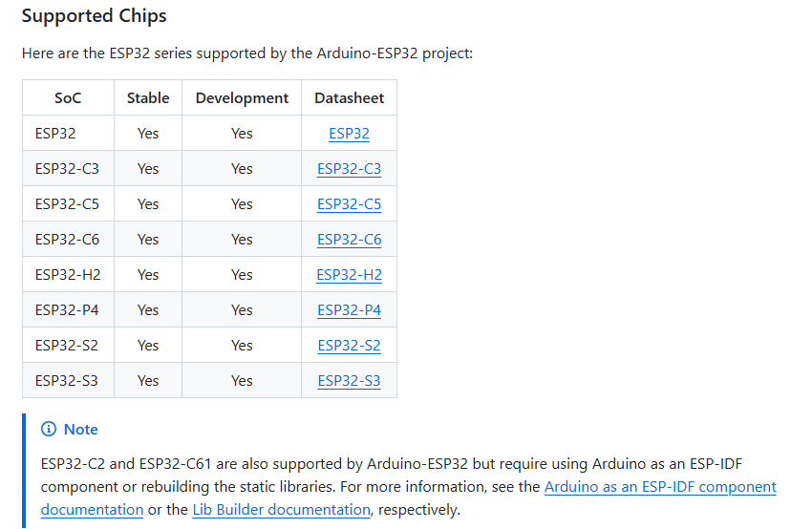
Task: Click the SoC column header
Action: coord(68,97)
